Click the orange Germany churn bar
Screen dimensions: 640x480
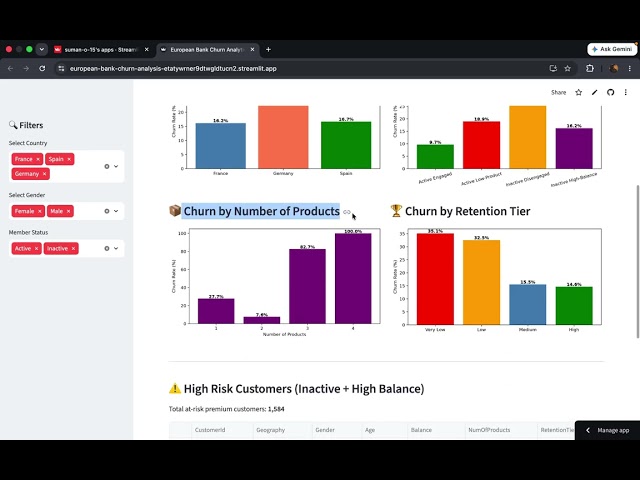283,137
